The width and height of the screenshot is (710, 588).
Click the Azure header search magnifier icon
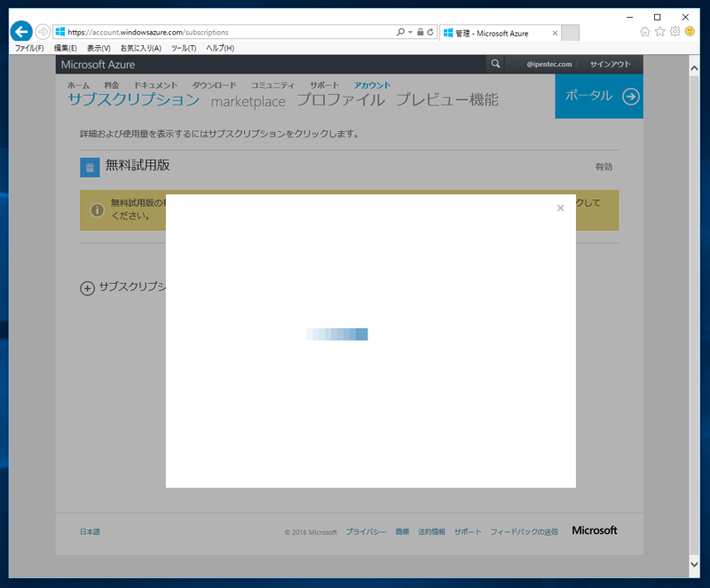[x=495, y=64]
